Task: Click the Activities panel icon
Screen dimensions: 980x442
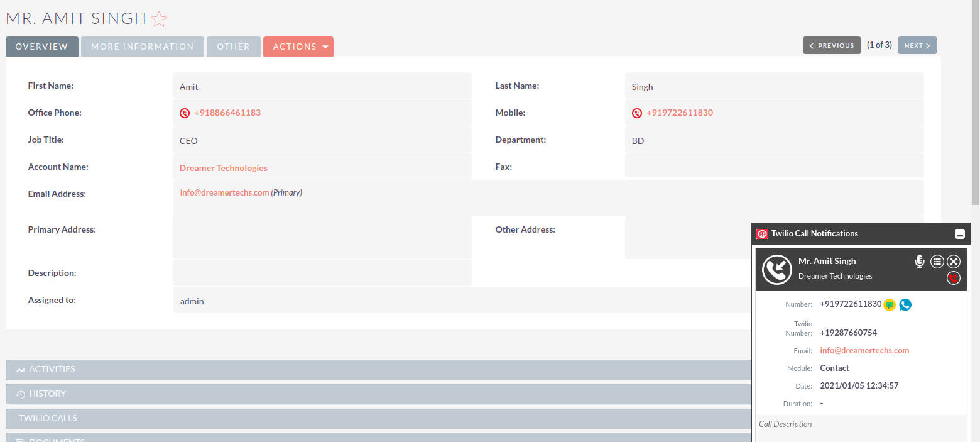Action: pos(21,370)
